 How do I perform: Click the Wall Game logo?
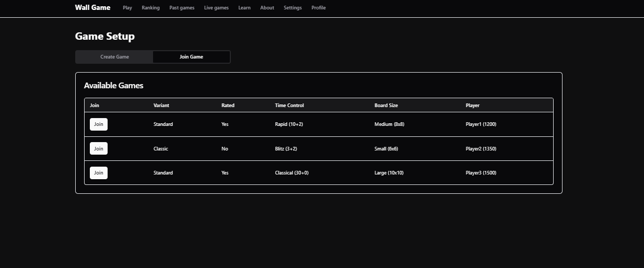(92, 8)
